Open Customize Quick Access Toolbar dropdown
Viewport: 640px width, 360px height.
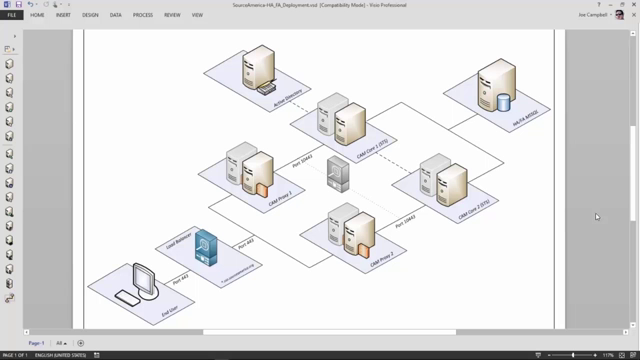[x=69, y=4]
